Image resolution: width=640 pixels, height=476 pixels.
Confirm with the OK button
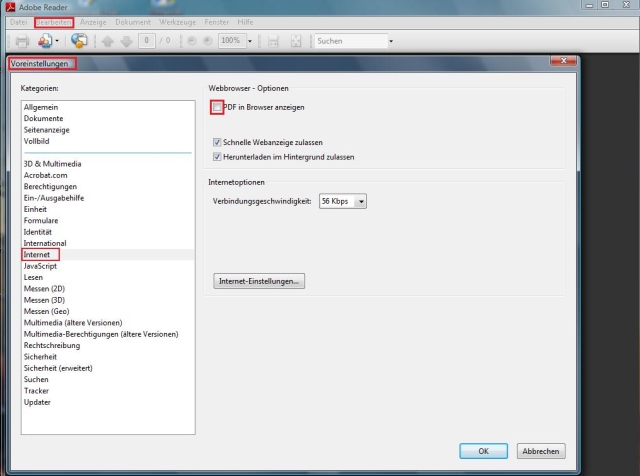pyautogui.click(x=484, y=451)
